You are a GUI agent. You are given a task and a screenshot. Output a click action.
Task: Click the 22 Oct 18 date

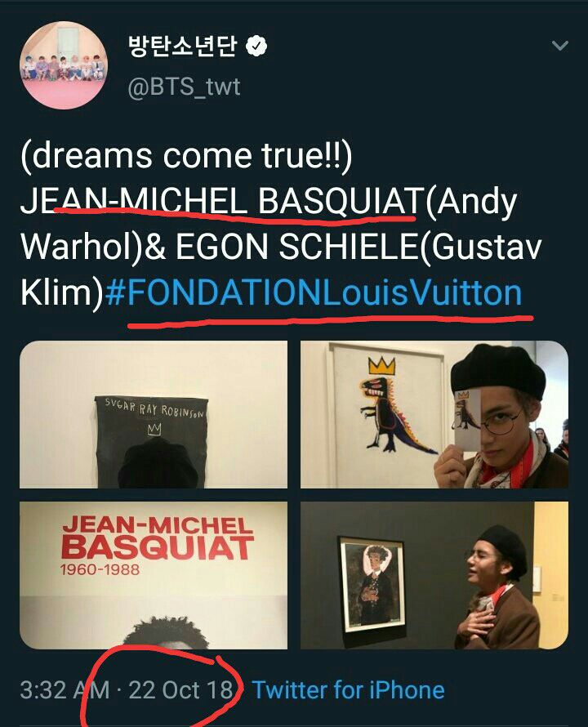point(181,690)
